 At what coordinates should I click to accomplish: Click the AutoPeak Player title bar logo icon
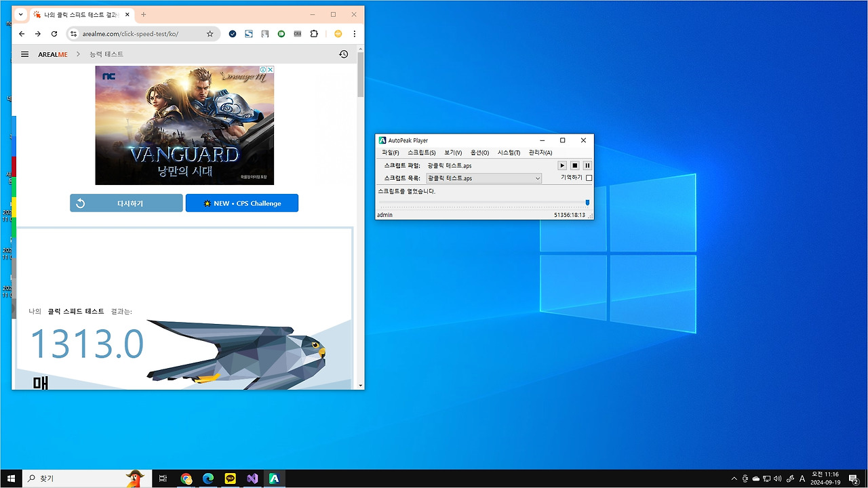382,140
